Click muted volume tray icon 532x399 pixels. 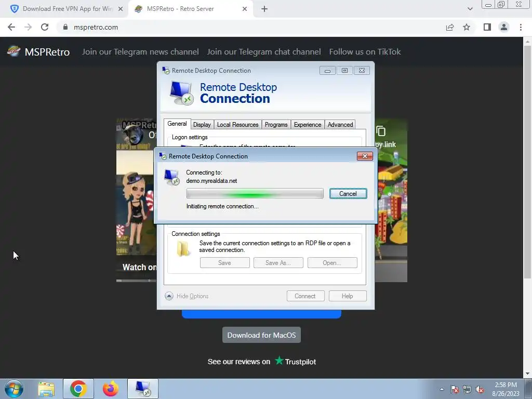tap(480, 389)
